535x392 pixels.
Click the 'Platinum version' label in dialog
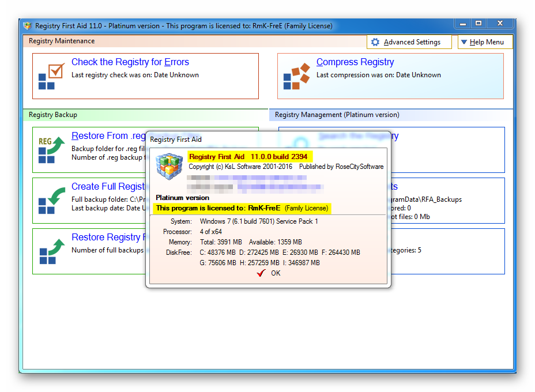(x=183, y=198)
